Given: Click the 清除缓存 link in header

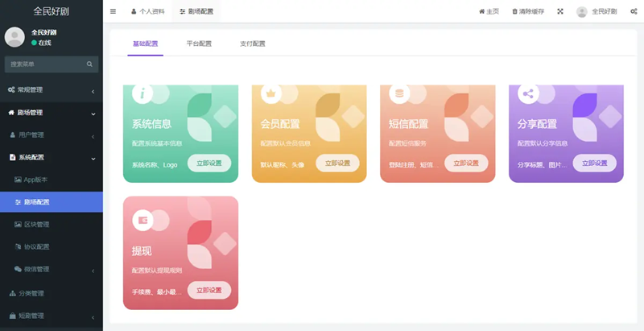Looking at the screenshot, I should pos(528,11).
